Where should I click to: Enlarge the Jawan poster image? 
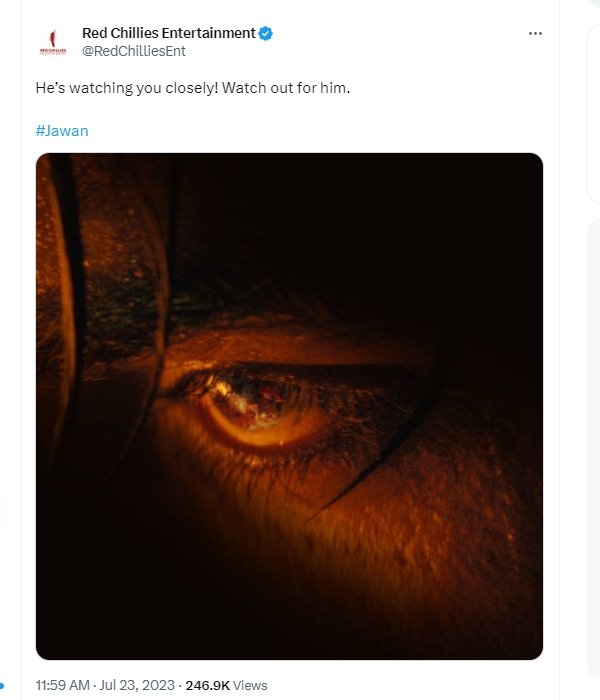[x=289, y=405]
